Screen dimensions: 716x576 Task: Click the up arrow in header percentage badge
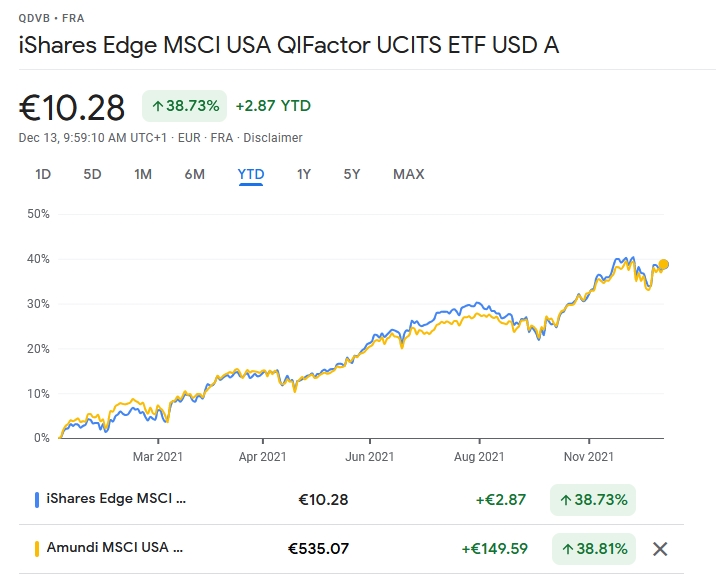(x=158, y=106)
